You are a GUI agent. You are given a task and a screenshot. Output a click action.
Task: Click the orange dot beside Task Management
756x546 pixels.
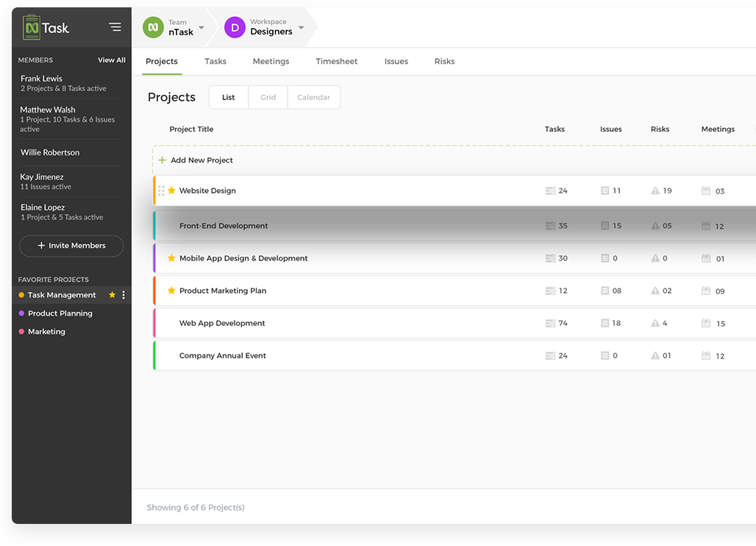(x=21, y=294)
